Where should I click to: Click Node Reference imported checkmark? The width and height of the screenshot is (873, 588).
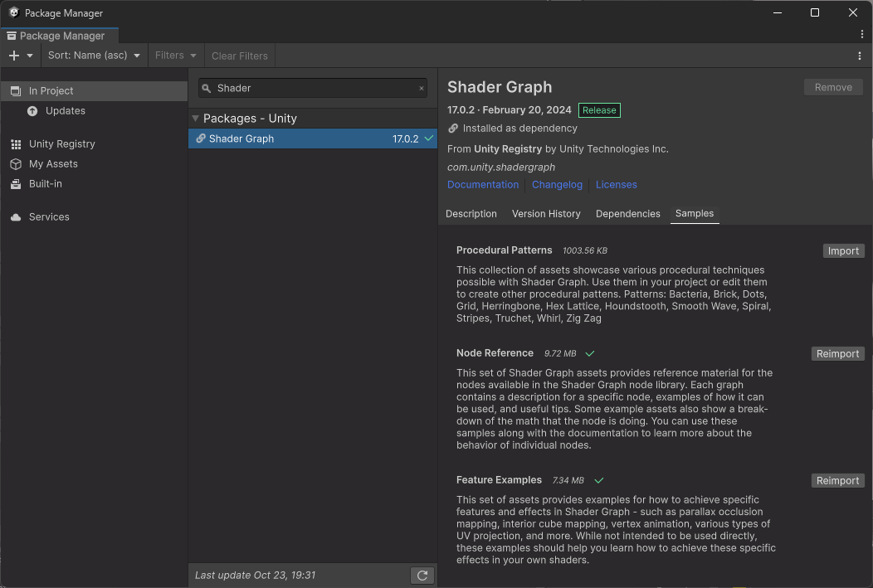tap(590, 353)
